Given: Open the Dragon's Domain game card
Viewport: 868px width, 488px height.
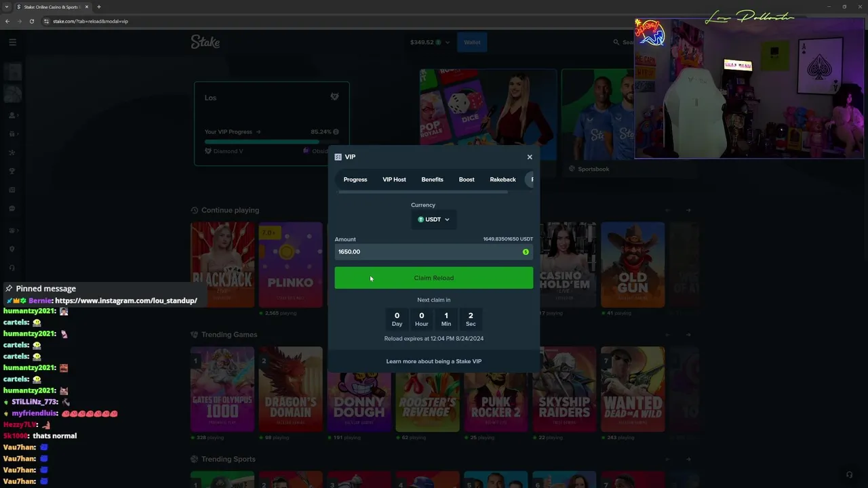Looking at the screenshot, I should pyautogui.click(x=290, y=389).
